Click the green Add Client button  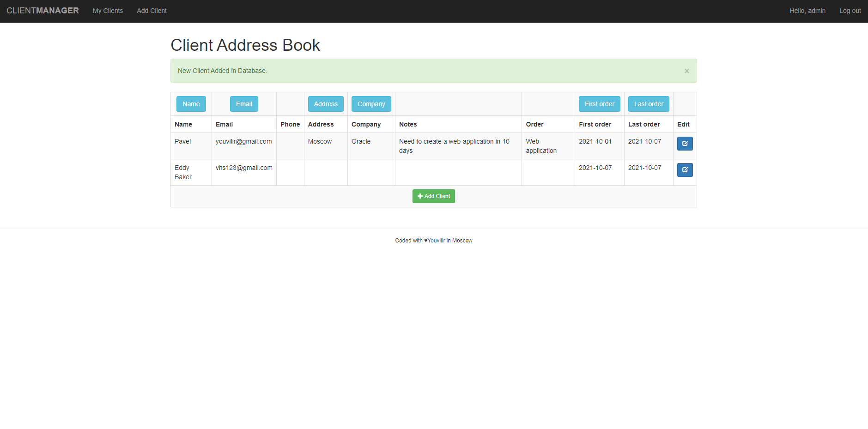[x=433, y=196]
